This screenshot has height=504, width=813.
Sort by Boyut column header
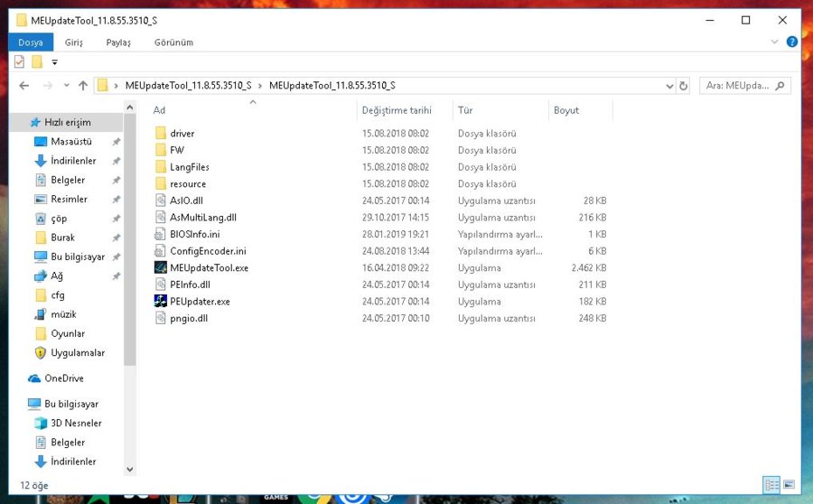[x=566, y=110]
